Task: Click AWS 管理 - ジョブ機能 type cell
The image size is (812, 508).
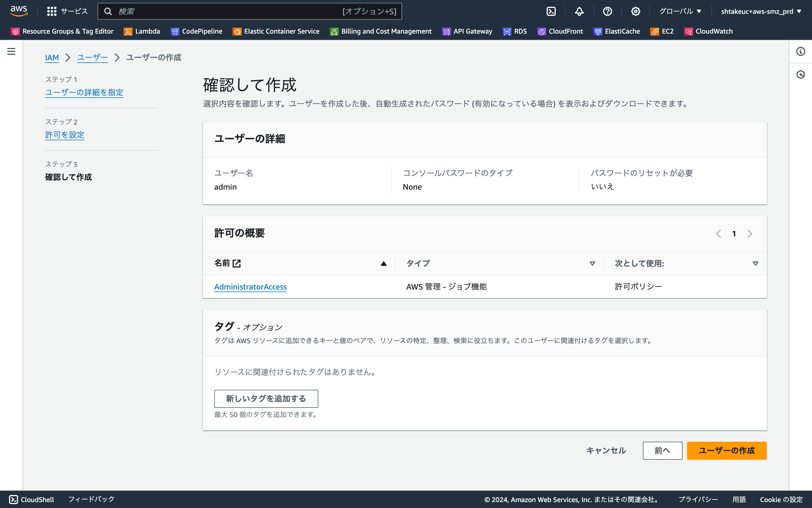Action: (446, 286)
